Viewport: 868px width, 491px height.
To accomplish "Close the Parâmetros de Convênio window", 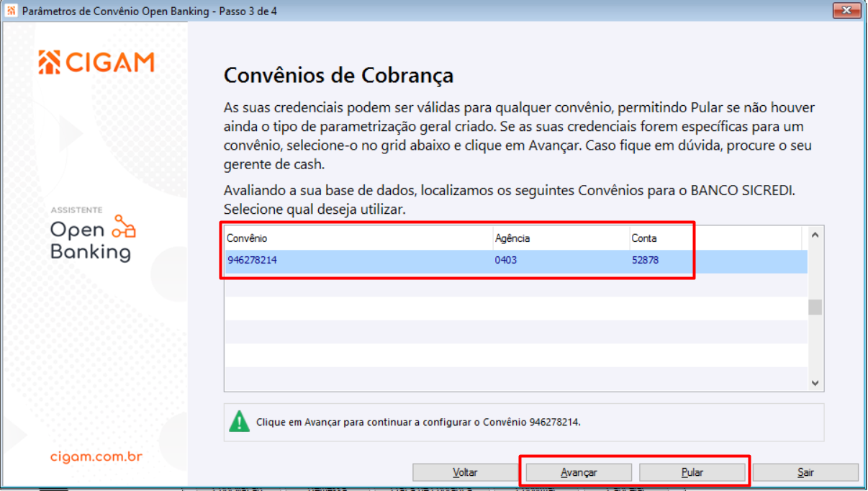I will [x=848, y=11].
